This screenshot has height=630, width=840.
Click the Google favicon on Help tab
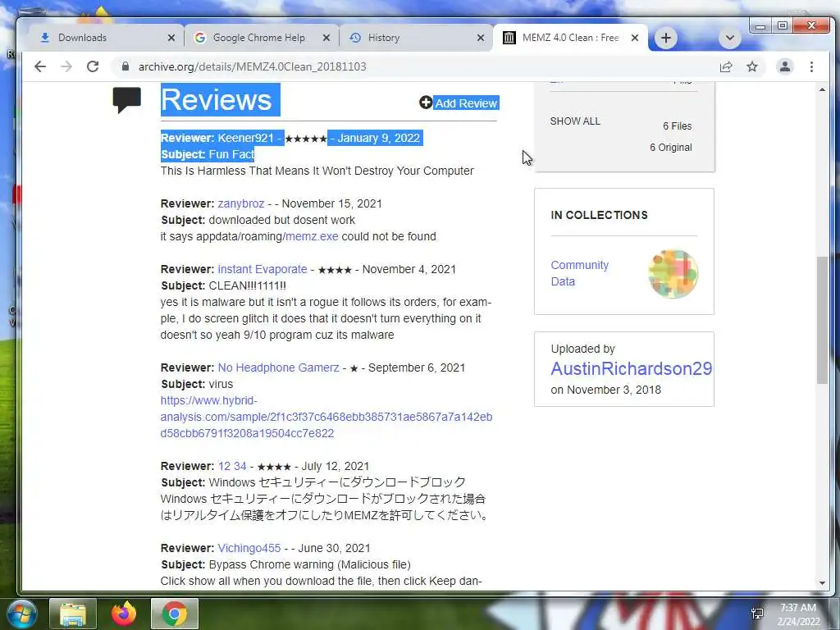[x=200, y=38]
